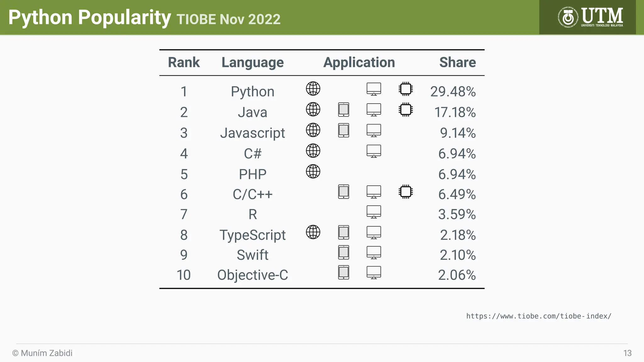Click the monitor icon in C/C++ row
This screenshot has height=362, width=644.
point(374,192)
